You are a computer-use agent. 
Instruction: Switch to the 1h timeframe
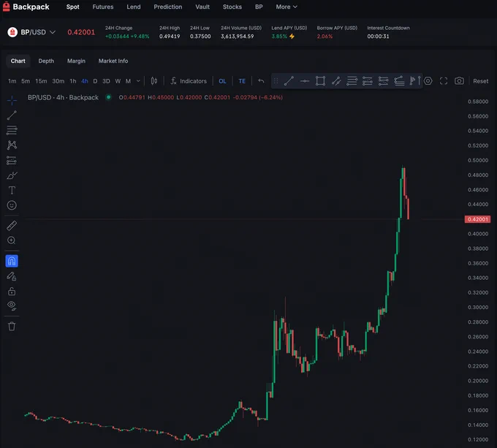click(x=73, y=81)
